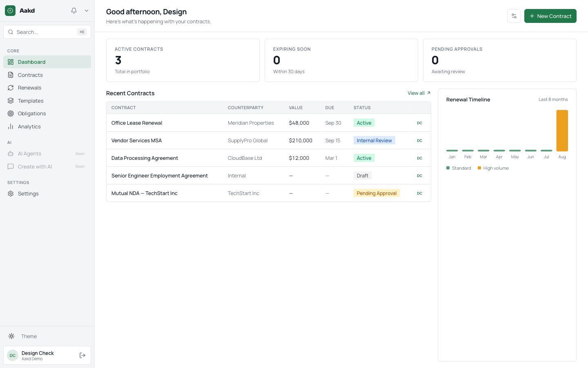The image size is (588, 368).
Task: Click Active status on Office Lease row
Action: 364,123
